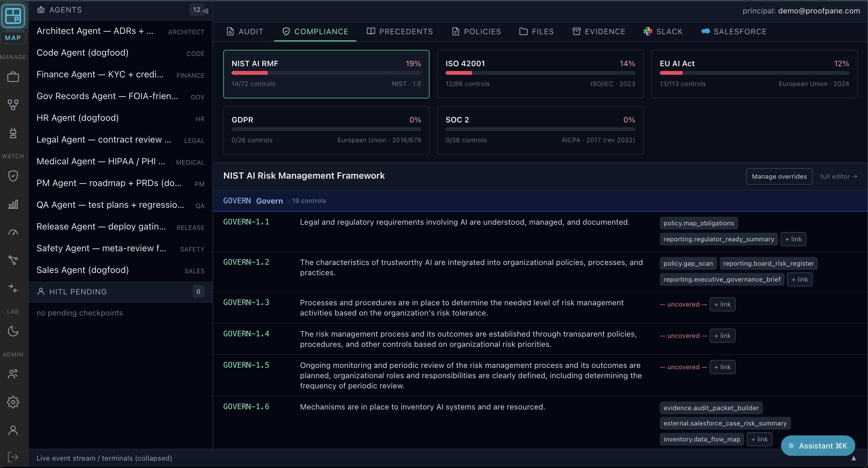The width and height of the screenshot is (868, 468).
Task: Select the Legal Agent row
Action: point(120,140)
